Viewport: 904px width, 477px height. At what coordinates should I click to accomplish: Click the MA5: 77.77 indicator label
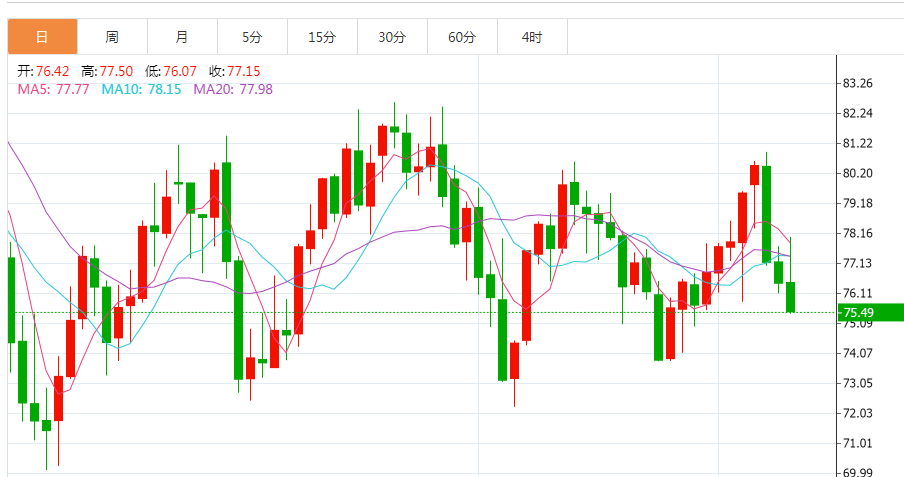(x=54, y=89)
